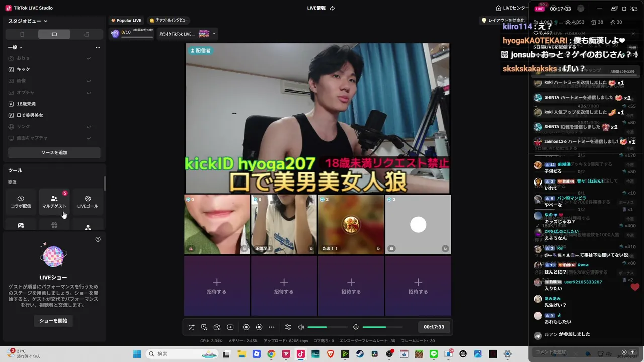Click the Windows taskbar search box
This screenshot has height=362, width=644.
pos(182,354)
